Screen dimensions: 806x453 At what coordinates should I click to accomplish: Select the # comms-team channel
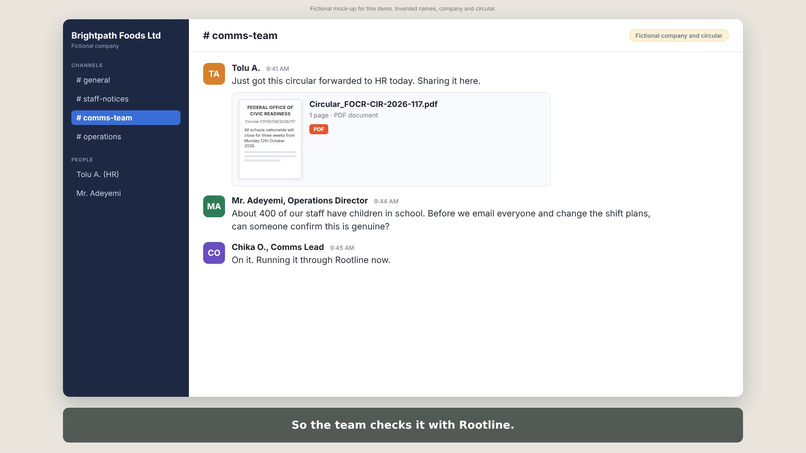125,118
